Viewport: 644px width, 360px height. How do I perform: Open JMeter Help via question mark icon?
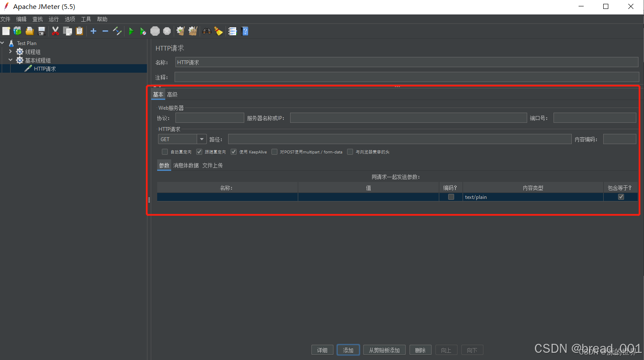[x=245, y=31]
